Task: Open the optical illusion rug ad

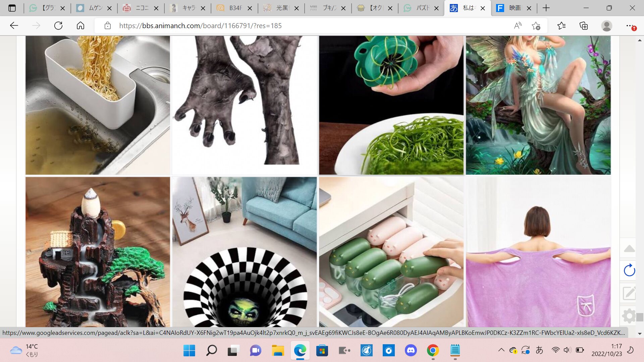Action: point(245,252)
